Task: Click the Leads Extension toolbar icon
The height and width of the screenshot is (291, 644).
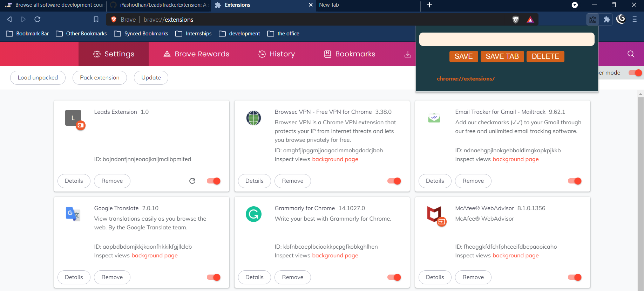Action: click(x=592, y=20)
